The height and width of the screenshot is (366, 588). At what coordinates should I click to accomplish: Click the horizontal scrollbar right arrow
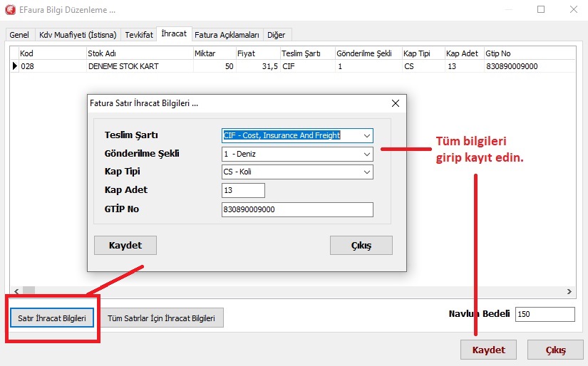[569, 292]
